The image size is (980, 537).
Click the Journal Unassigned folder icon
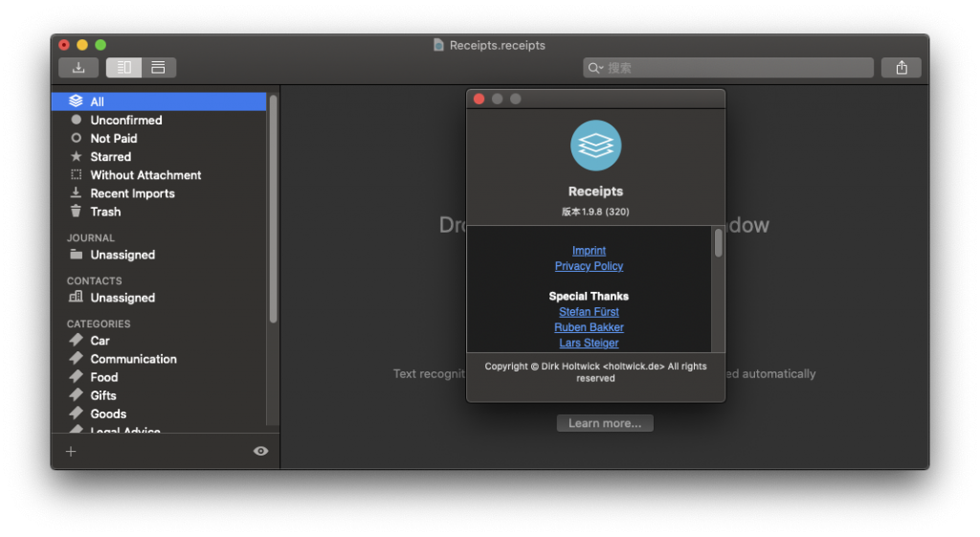[76, 254]
